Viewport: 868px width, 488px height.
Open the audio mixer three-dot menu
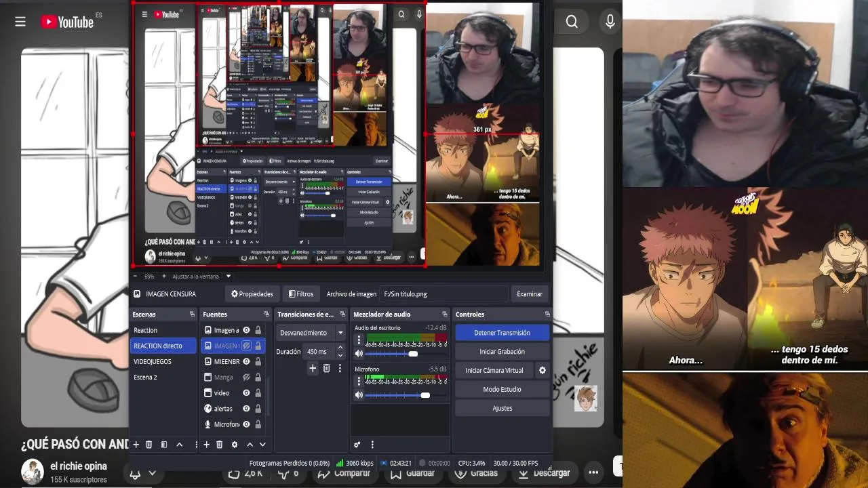(372, 445)
